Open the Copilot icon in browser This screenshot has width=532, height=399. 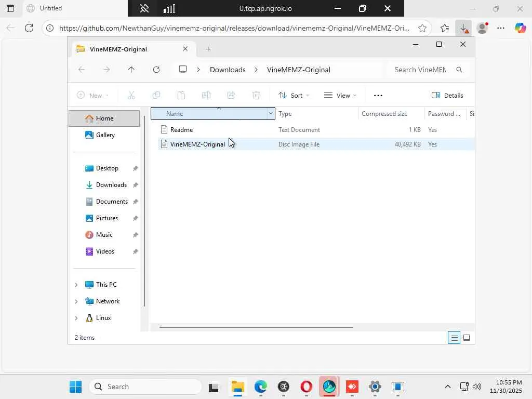click(520, 28)
